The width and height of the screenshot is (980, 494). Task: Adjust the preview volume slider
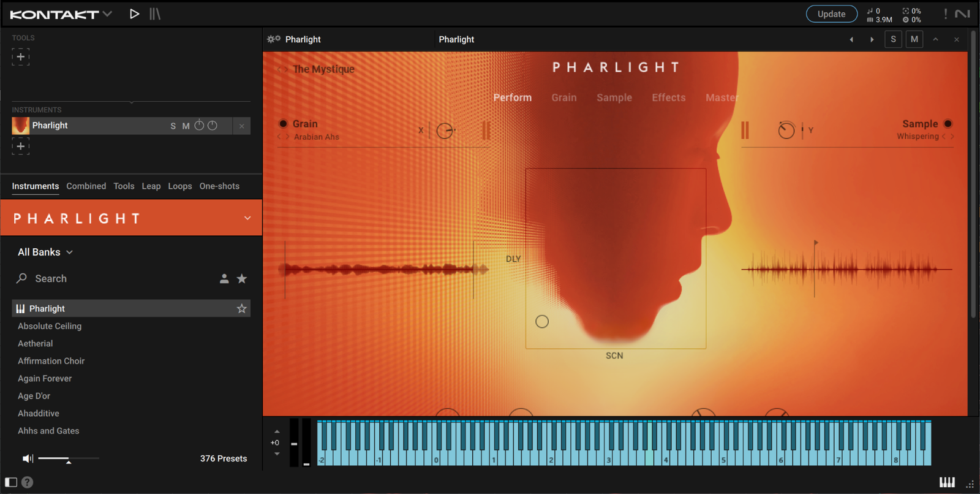pos(69,458)
